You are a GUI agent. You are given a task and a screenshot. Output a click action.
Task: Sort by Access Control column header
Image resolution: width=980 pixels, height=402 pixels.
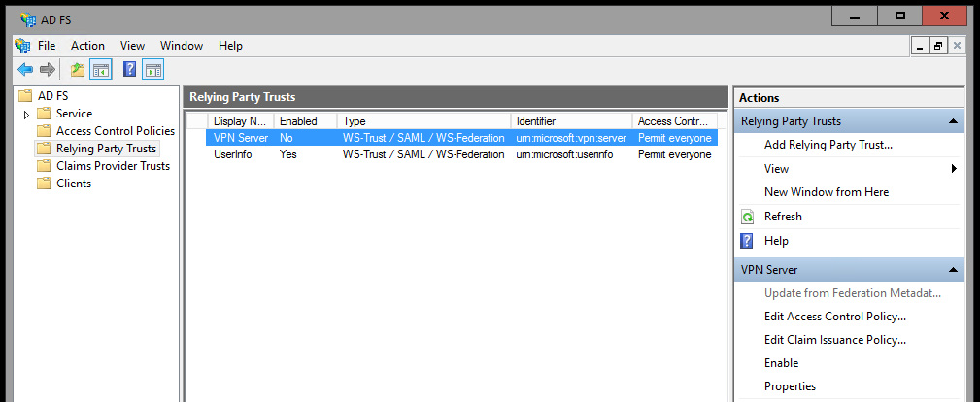(x=674, y=121)
